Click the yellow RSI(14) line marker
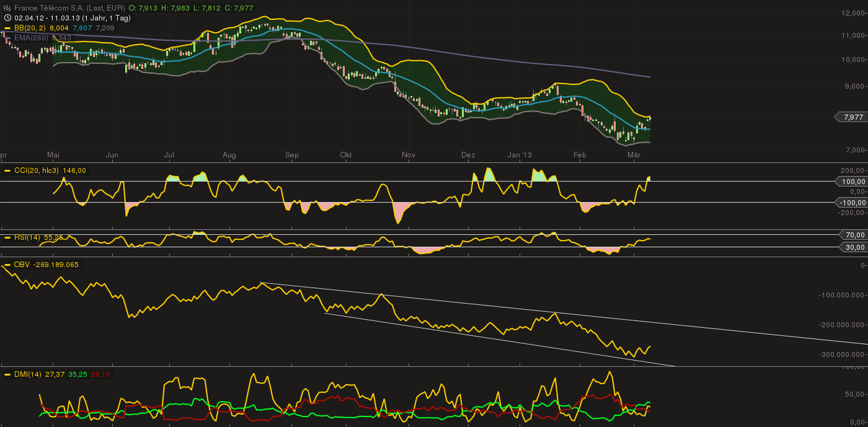Screen dimensions: 868x427 7,237
